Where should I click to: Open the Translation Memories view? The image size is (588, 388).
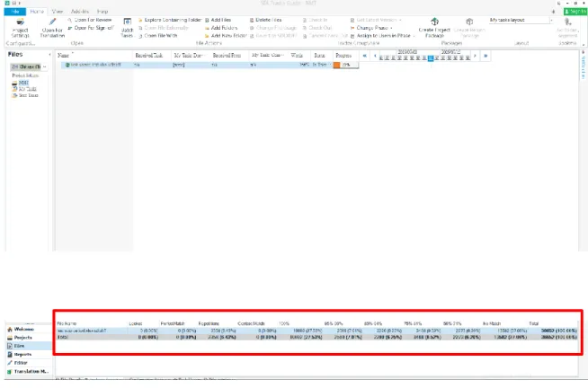29,372
